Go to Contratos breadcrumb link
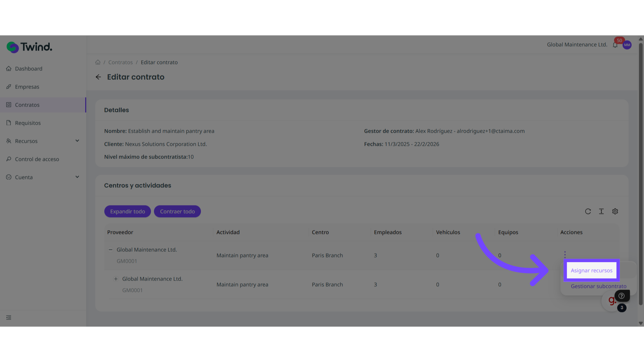 pyautogui.click(x=120, y=62)
